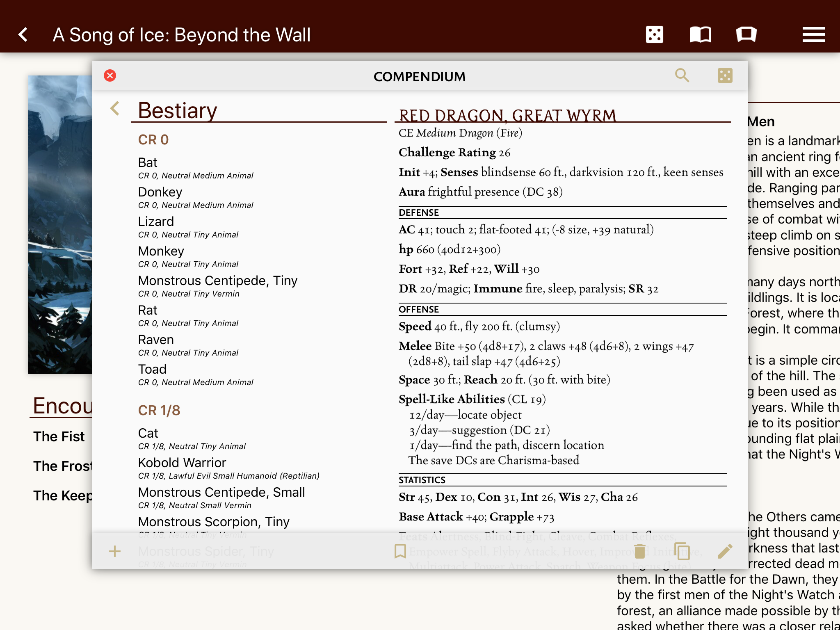Open The Keep encounter link
This screenshot has width=840, height=630.
pyautogui.click(x=62, y=495)
